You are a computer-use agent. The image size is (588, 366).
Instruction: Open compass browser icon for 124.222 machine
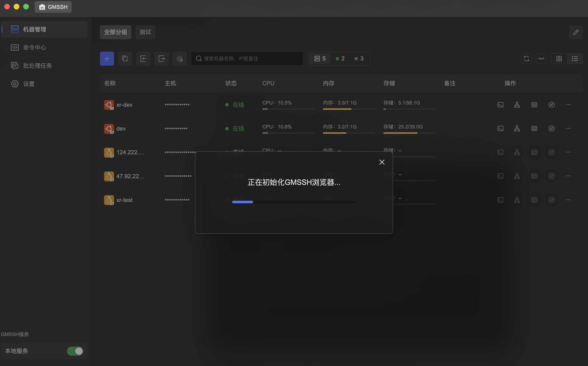tap(551, 152)
